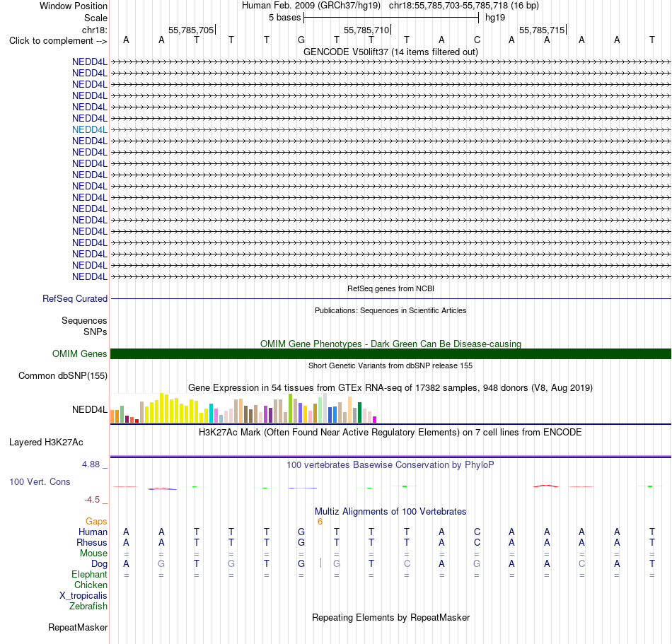Click the Common dbSNP(155) track label
Screen dimensions: 672x644
coord(62,375)
